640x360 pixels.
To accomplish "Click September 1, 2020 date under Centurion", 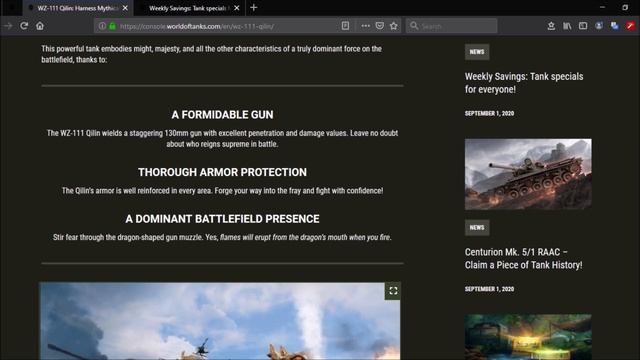I will point(489,289).
